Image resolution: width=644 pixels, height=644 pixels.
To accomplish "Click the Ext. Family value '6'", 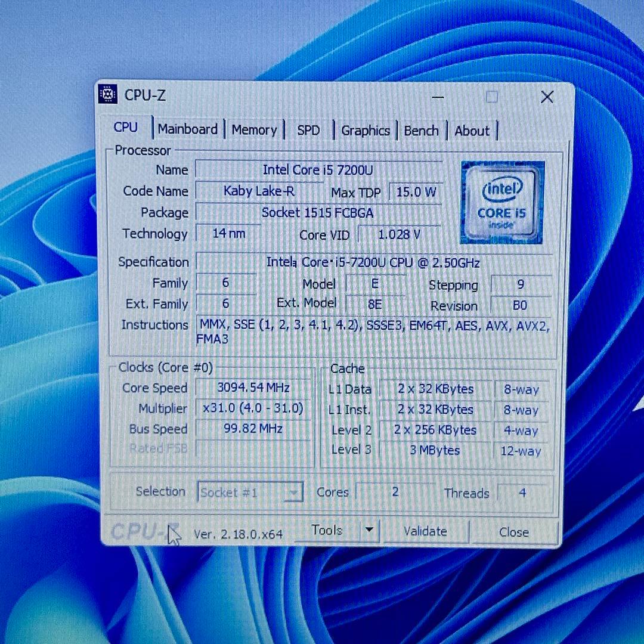I will tap(226, 304).
